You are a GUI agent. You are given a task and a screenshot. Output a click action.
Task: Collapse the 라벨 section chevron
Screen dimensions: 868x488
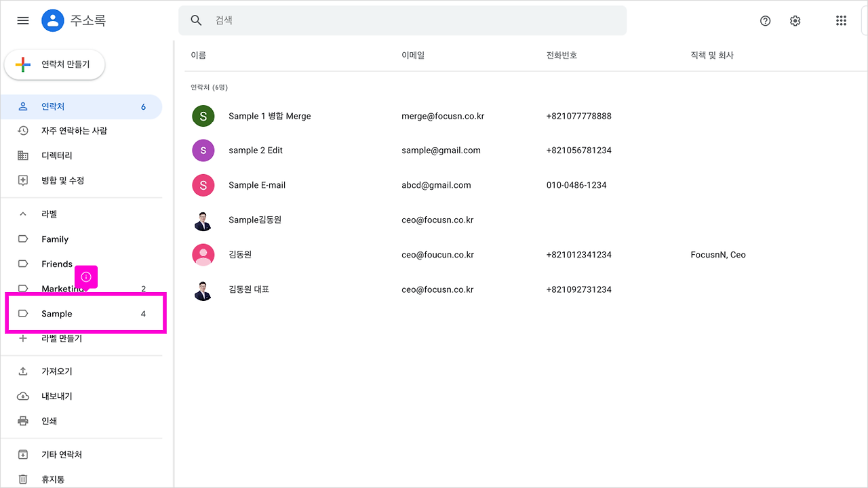pyautogui.click(x=22, y=213)
